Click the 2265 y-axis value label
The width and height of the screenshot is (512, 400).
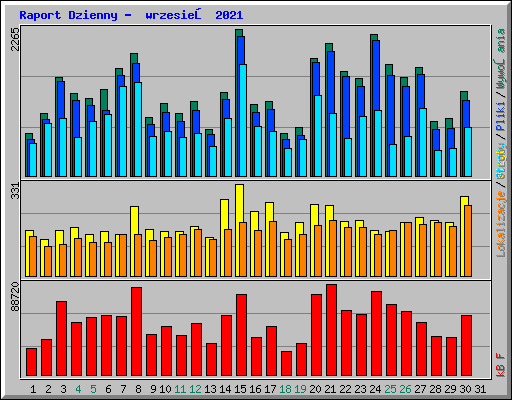(x=15, y=39)
